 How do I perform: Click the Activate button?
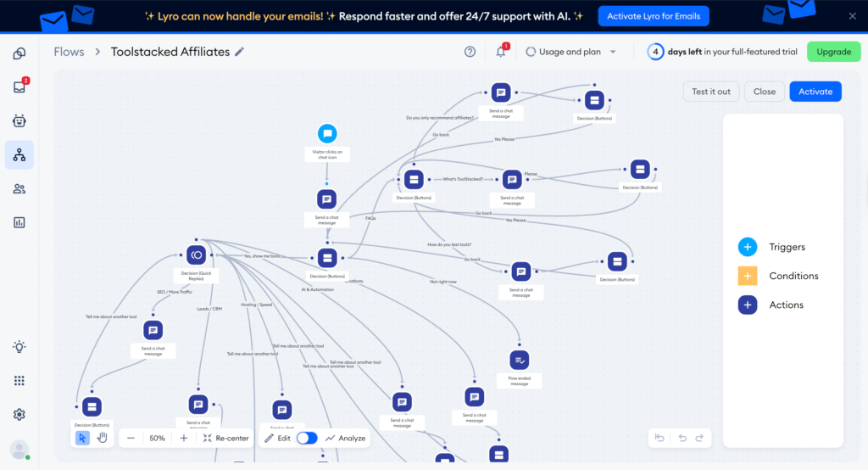click(x=815, y=92)
